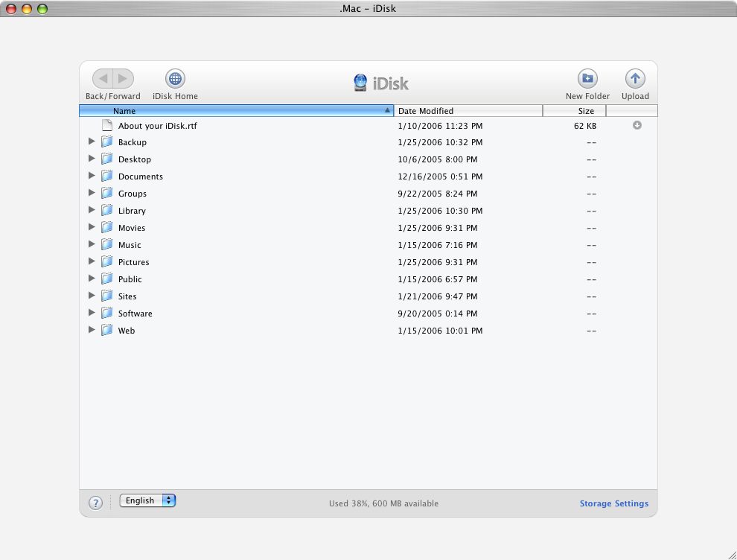
Task: Create a New Folder
Action: [587, 78]
